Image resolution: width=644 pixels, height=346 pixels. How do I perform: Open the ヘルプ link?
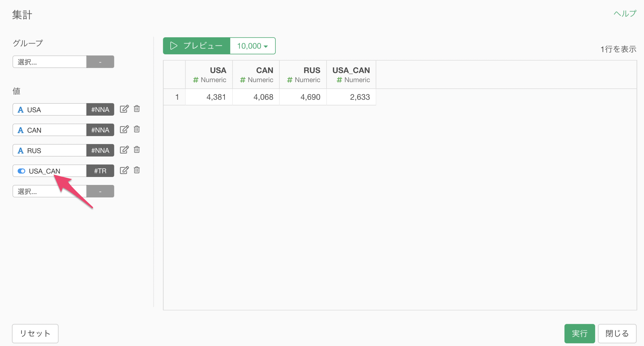[x=625, y=14]
